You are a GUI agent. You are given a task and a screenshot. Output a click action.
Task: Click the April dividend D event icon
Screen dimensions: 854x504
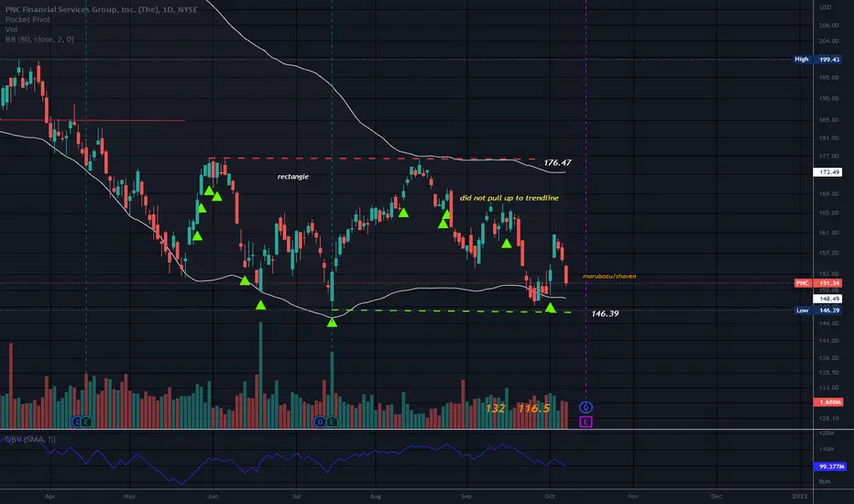[x=77, y=422]
